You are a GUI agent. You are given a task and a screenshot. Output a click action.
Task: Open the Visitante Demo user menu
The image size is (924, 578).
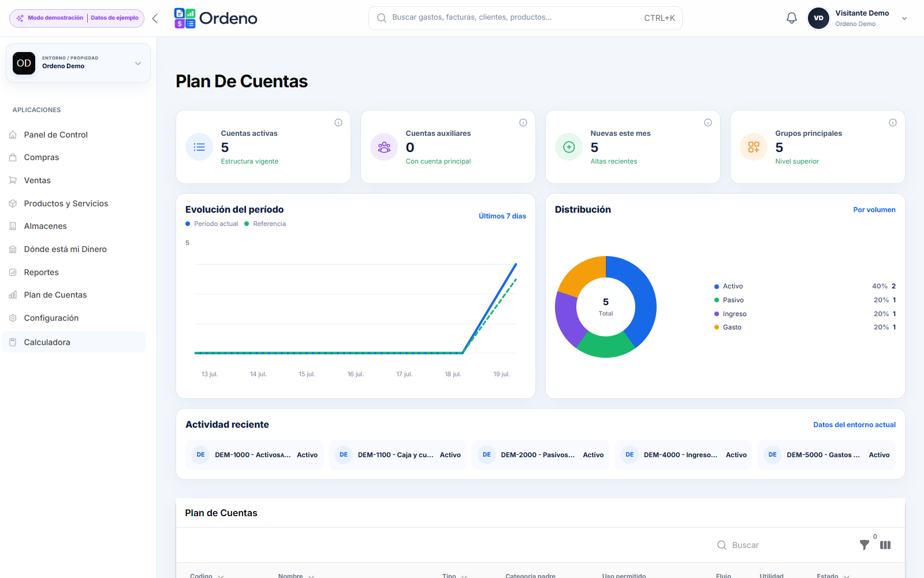tap(858, 18)
